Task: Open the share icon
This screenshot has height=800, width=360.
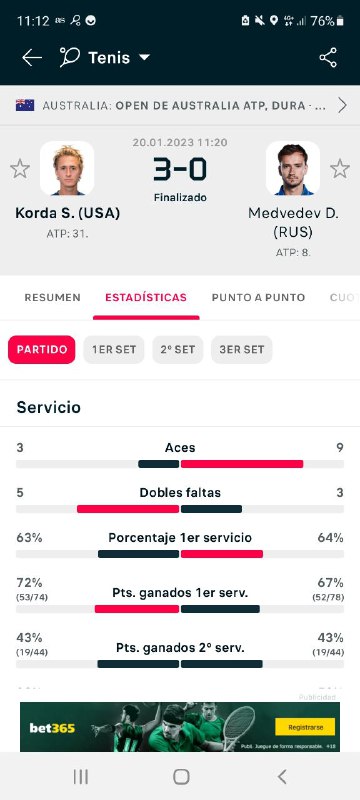Action: [328, 57]
